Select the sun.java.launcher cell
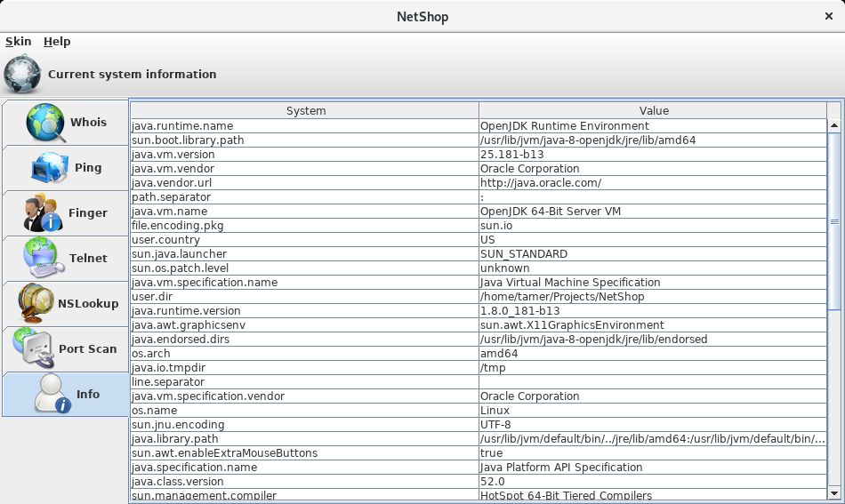 [304, 253]
